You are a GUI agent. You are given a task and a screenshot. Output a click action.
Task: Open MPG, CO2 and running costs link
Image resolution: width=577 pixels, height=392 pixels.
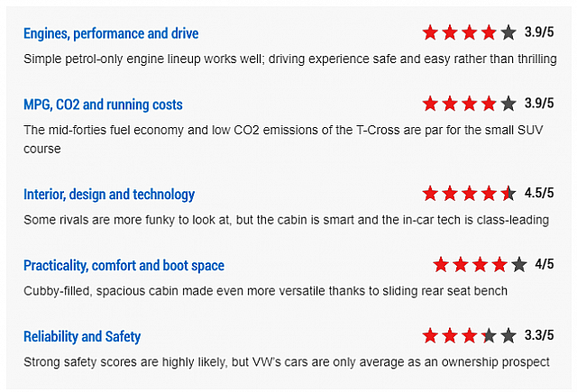(103, 105)
